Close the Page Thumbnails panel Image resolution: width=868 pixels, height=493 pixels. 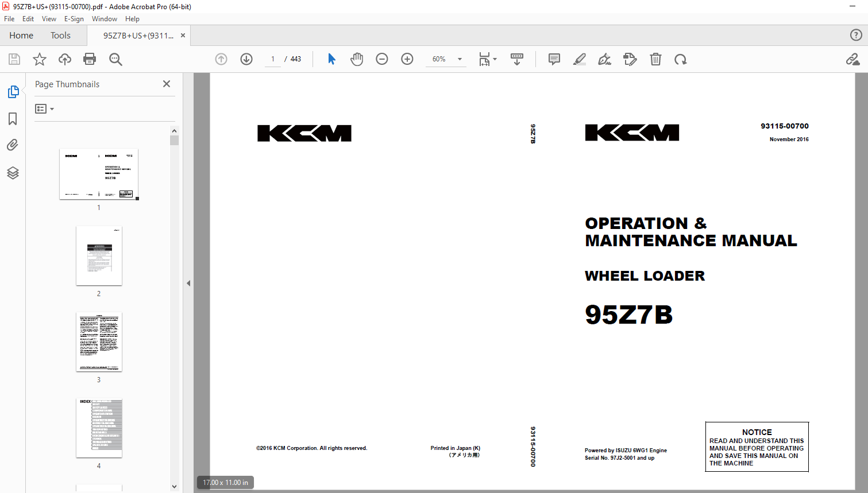167,84
